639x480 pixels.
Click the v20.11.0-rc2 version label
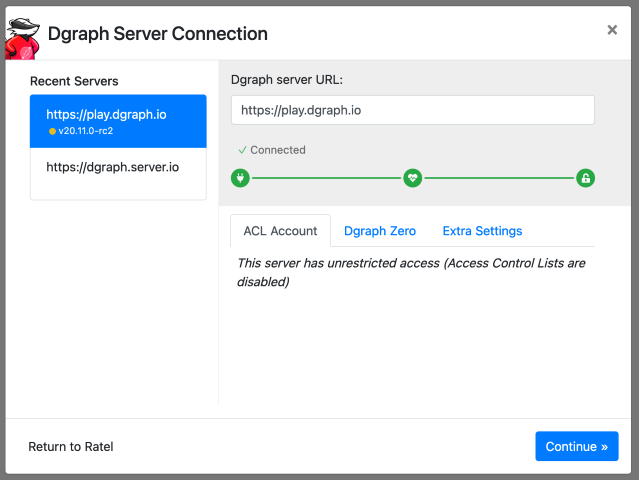[x=85, y=131]
